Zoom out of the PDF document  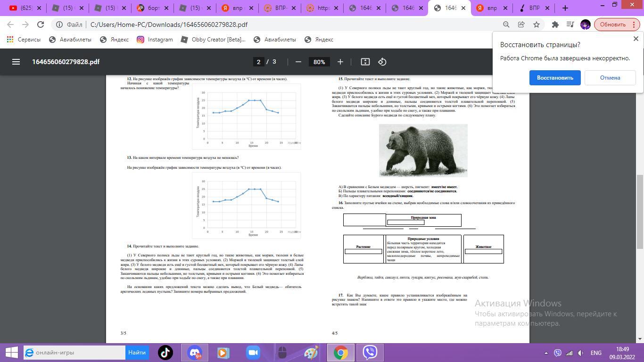298,62
